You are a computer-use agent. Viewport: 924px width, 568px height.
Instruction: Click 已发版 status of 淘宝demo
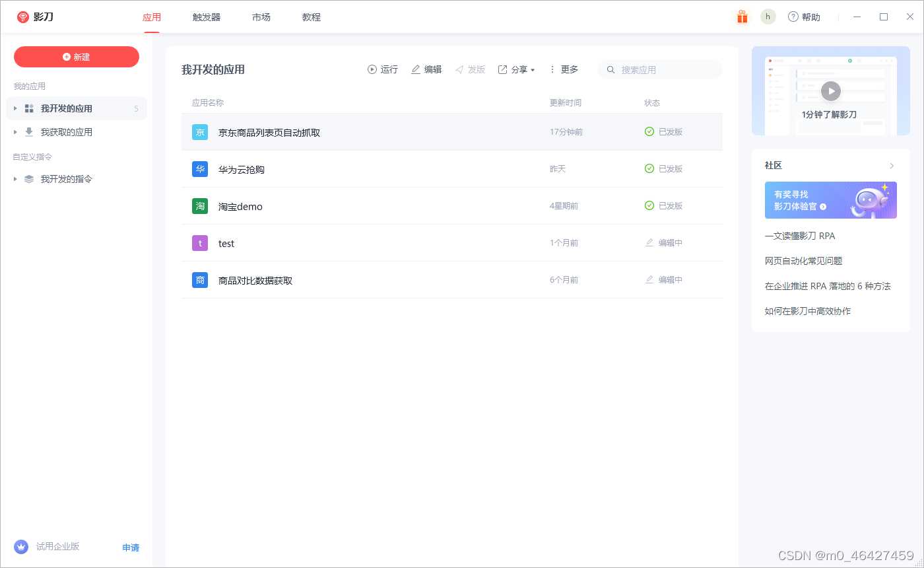coord(663,206)
